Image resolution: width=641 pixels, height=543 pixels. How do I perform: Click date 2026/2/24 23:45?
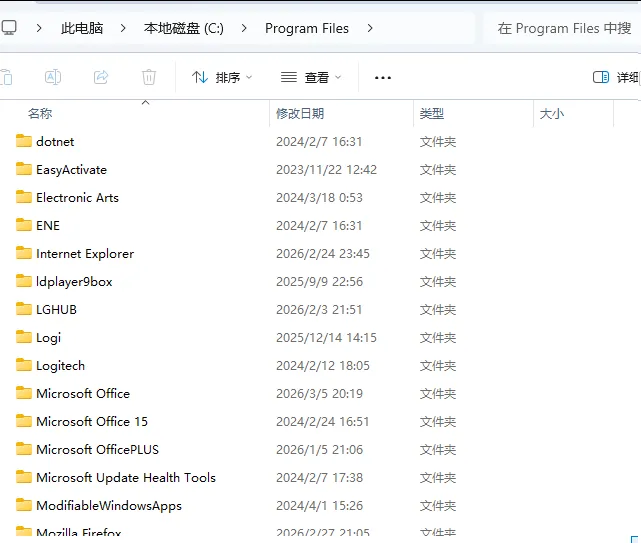point(323,254)
